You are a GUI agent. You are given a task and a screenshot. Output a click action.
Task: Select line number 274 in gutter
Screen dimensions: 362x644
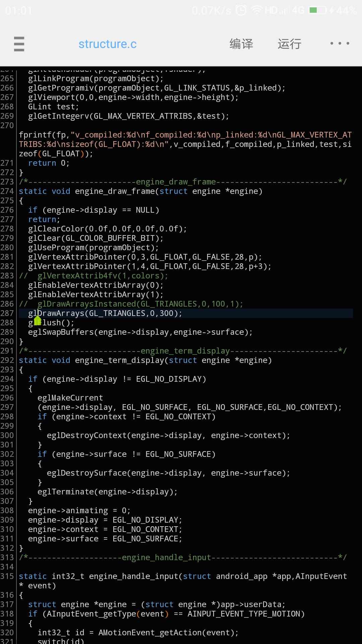pyautogui.click(x=7, y=191)
